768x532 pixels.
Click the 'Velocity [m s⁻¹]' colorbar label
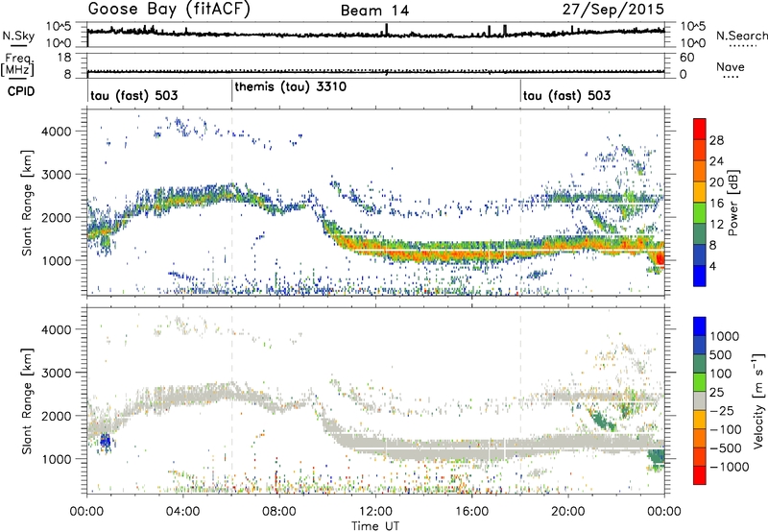pos(758,400)
